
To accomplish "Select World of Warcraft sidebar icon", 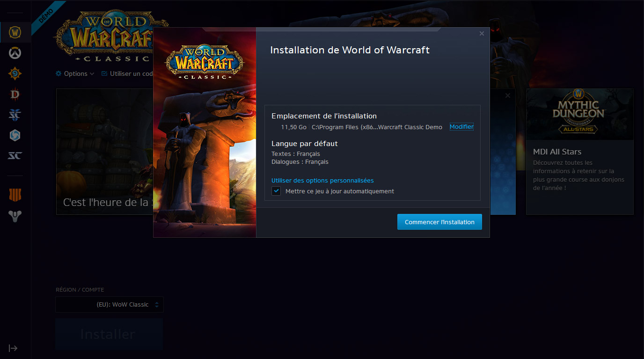I will (x=15, y=32).
